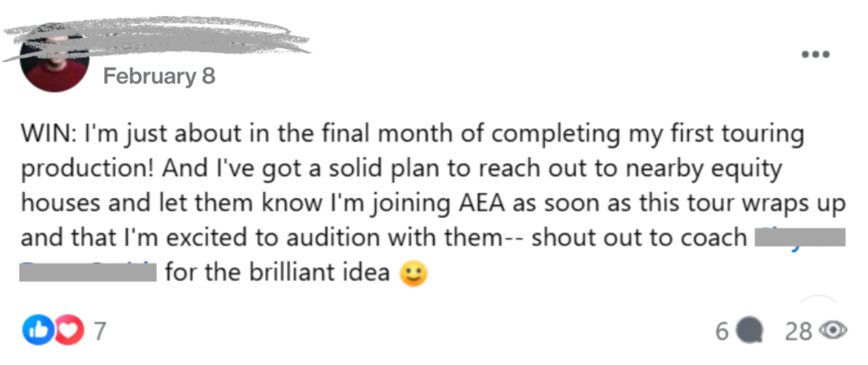Screen dimensions: 868x365
Task: Open the three-dot post options menu
Action: (815, 54)
